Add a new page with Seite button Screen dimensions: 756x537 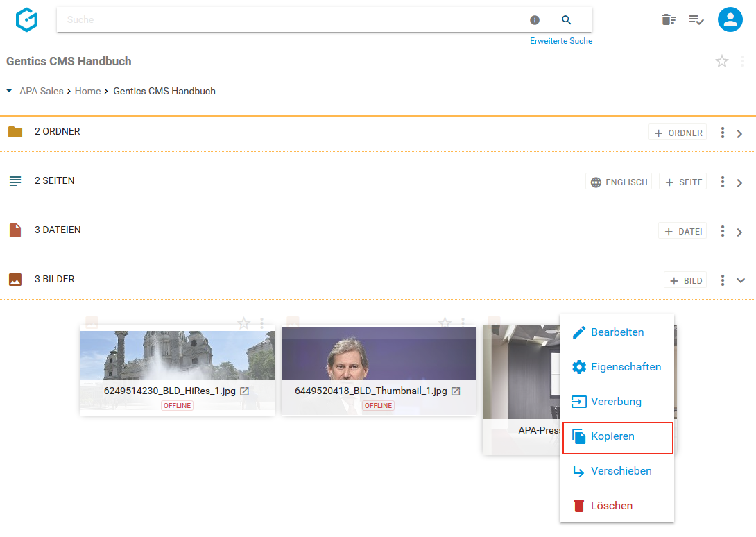[683, 182]
